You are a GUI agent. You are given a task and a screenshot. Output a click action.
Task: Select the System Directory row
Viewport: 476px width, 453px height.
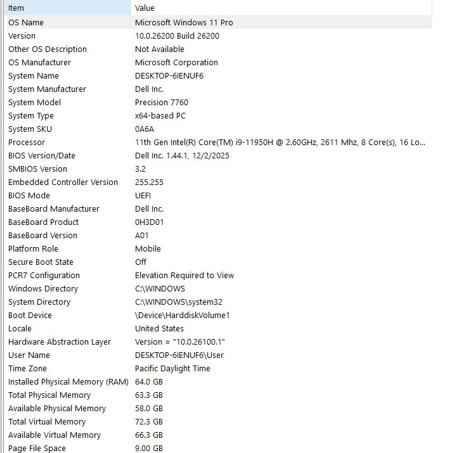pos(219,302)
